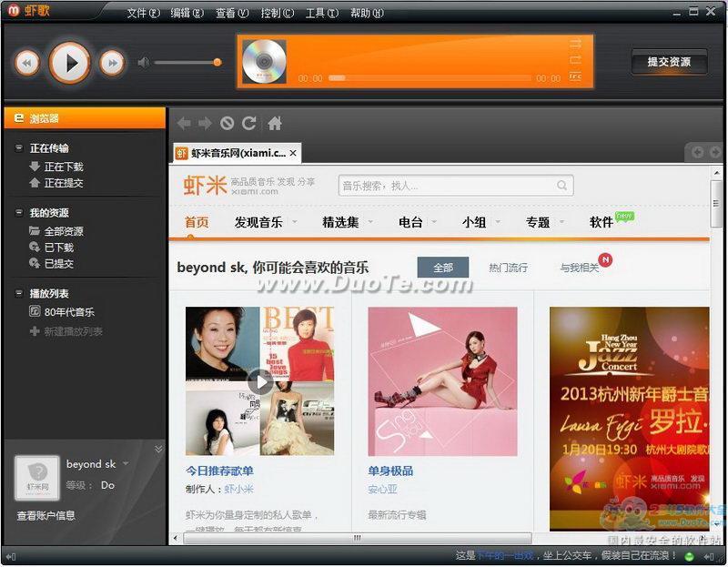Open the 编辑(E) menu
The width and height of the screenshot is (728, 567).
click(187, 13)
